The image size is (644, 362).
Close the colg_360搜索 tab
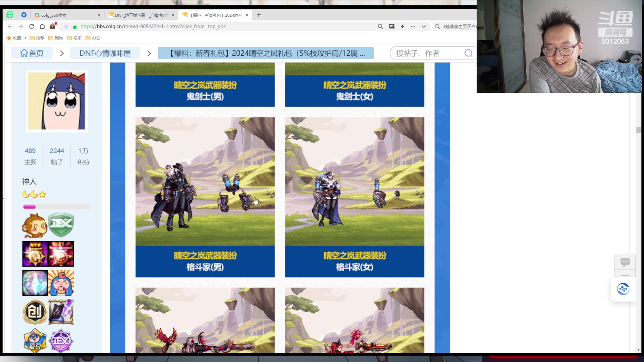99,15
